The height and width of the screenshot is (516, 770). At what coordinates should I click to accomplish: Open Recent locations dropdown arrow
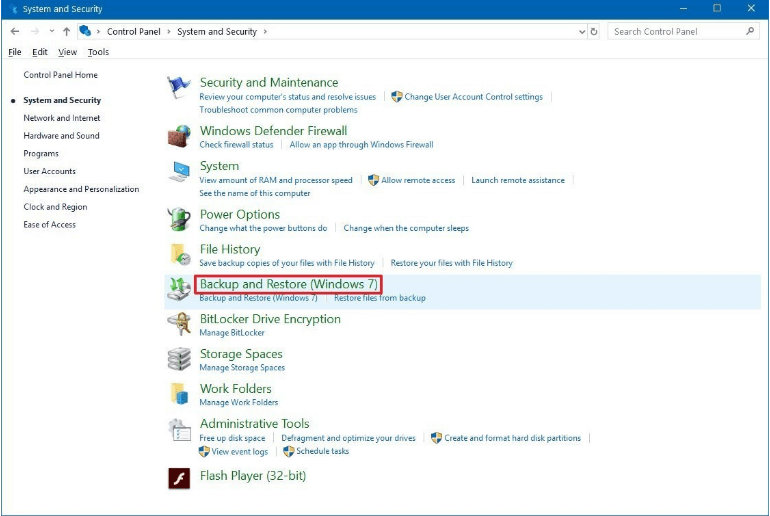point(52,31)
